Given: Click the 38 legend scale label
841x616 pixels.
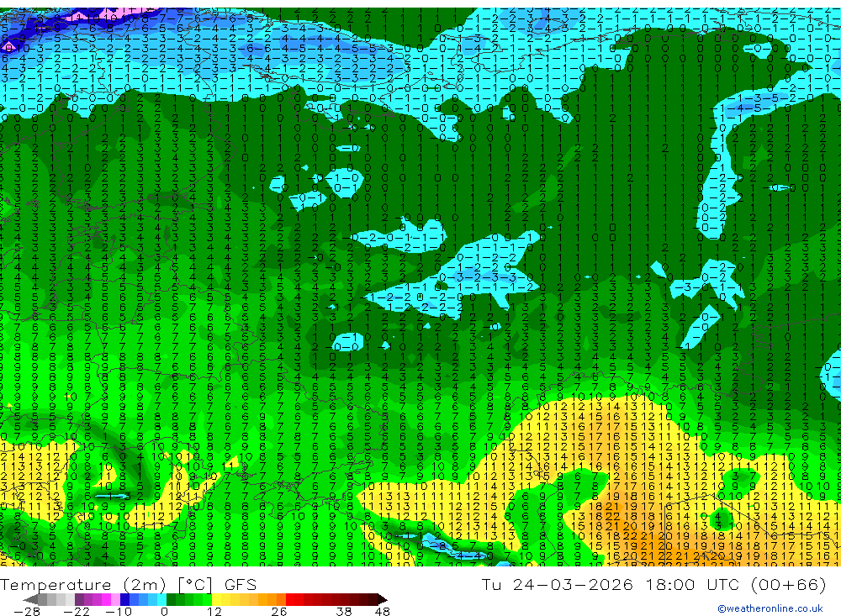Looking at the screenshot, I should (x=344, y=611).
